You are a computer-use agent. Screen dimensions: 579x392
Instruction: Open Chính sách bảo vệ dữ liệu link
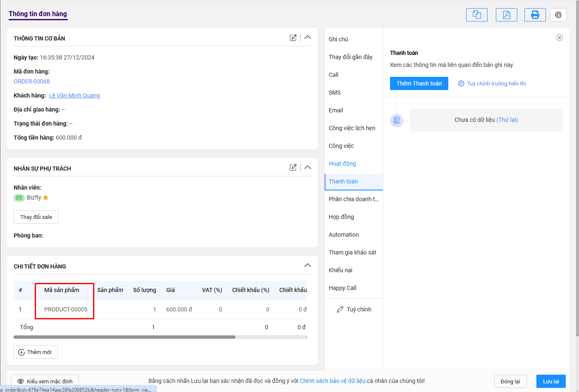tap(333, 381)
